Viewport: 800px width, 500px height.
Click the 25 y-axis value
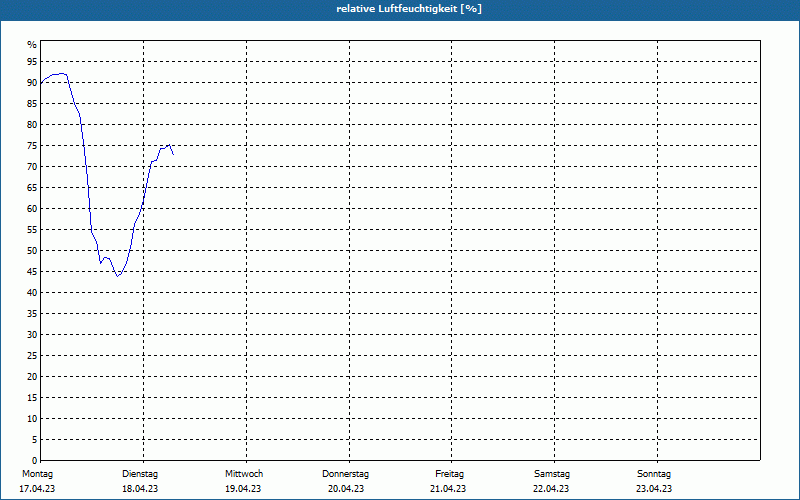point(32,356)
